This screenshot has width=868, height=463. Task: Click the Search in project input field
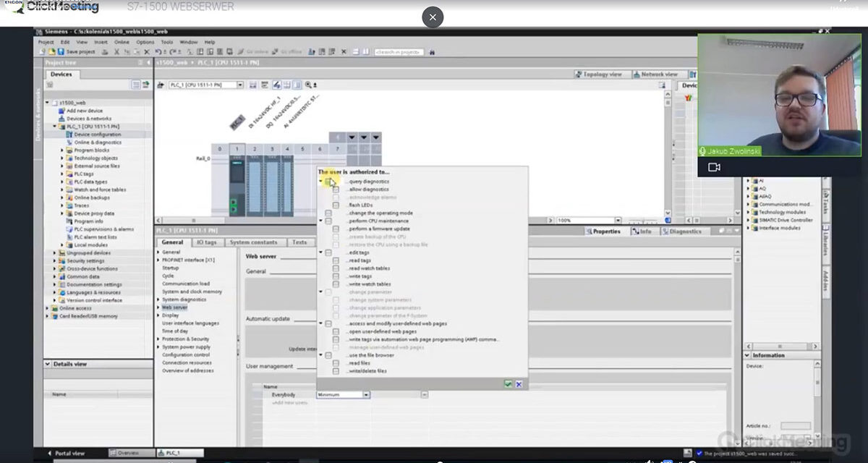pos(399,52)
